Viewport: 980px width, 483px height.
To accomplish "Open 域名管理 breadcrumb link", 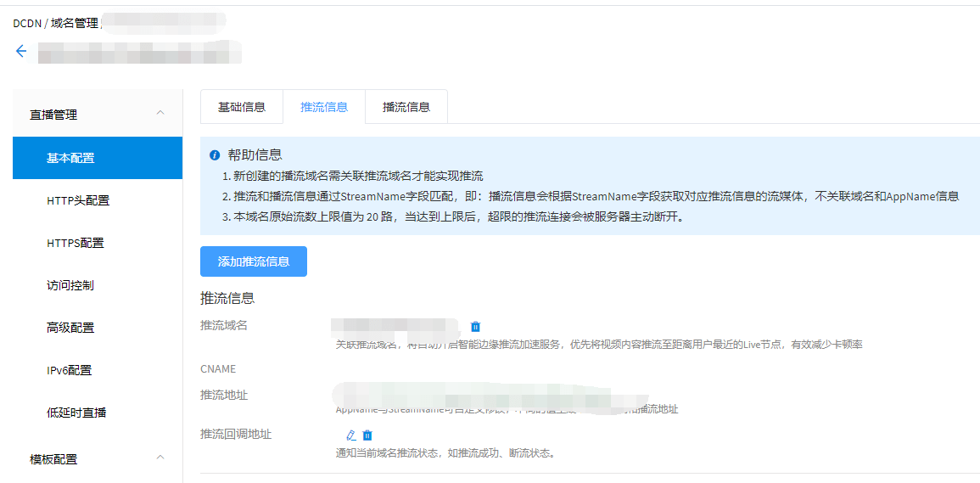I will click(73, 23).
